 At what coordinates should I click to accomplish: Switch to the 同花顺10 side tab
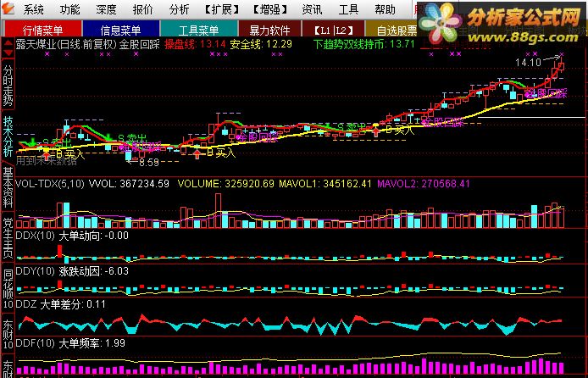[x=8, y=289]
